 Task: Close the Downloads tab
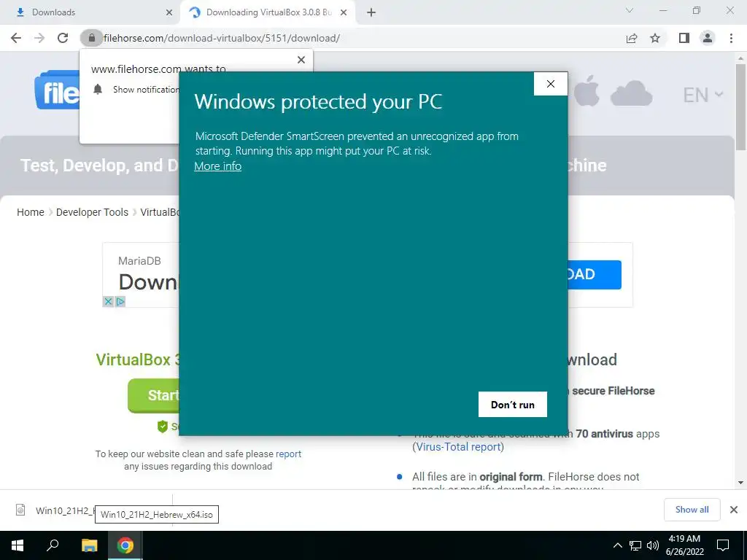tap(169, 13)
